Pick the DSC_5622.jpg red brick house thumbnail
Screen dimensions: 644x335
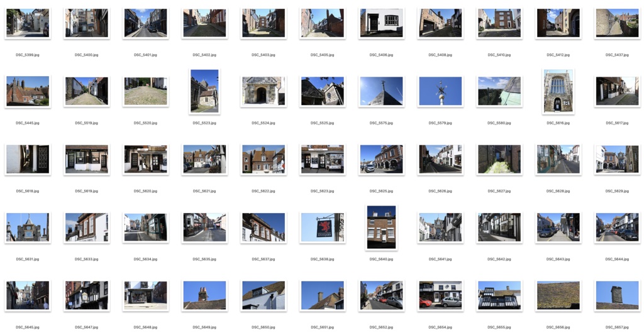[x=264, y=159]
